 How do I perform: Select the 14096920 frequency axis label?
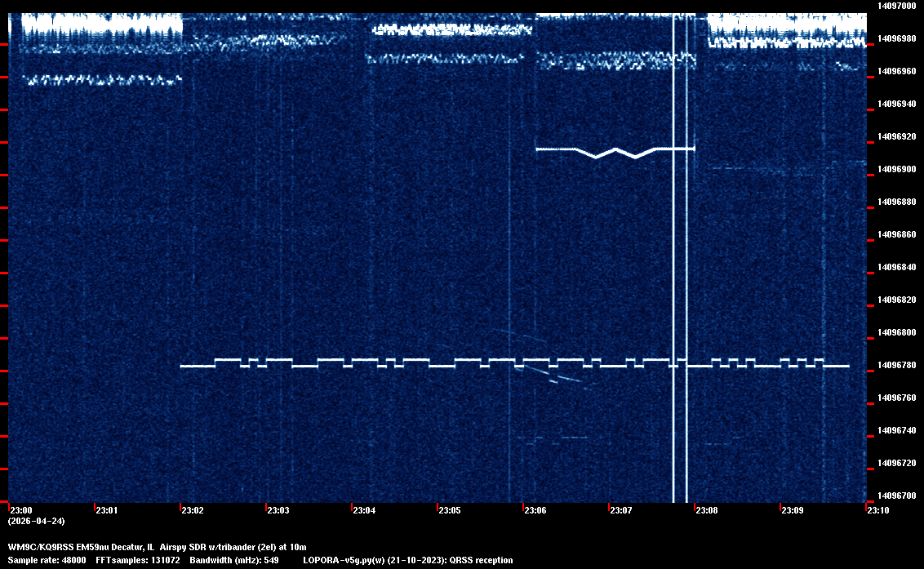pos(895,136)
